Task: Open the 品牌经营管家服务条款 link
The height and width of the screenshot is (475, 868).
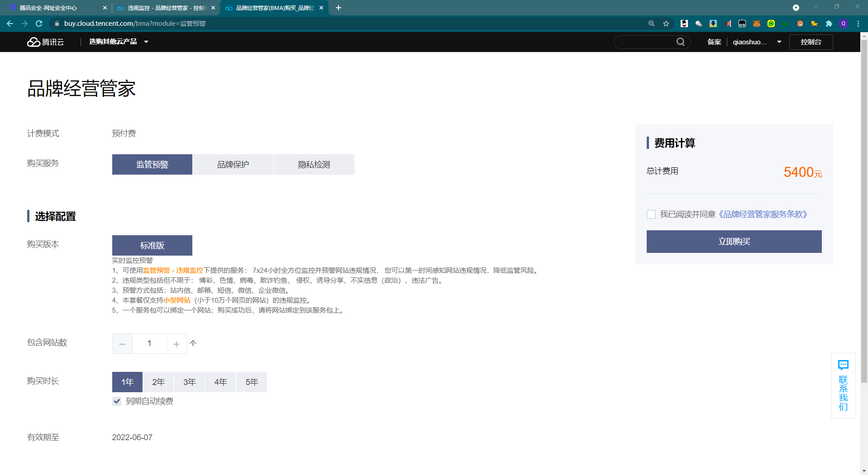Action: (763, 214)
